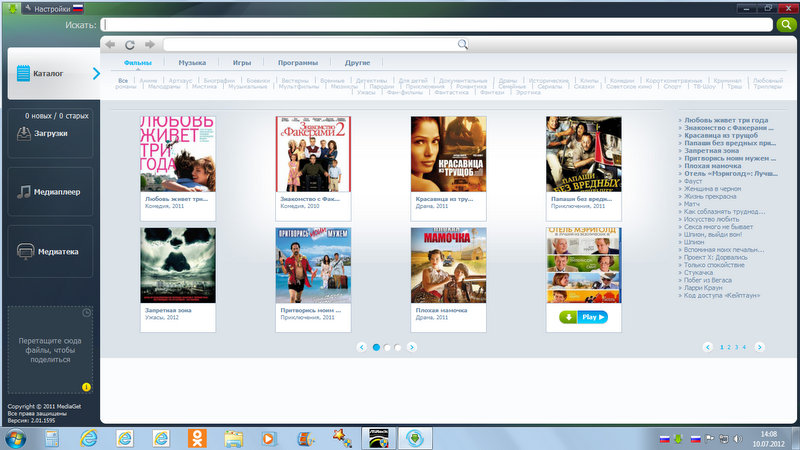Click previous-page arrow of the right title list
Viewport: 800px width, 450px height.
click(707, 347)
